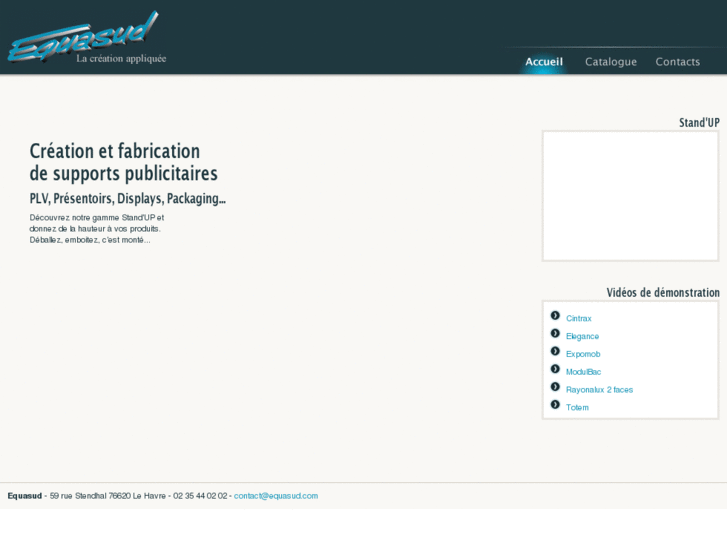Click the empty Stand'UP preview box
The height and width of the screenshot is (545, 727).
tap(630, 196)
